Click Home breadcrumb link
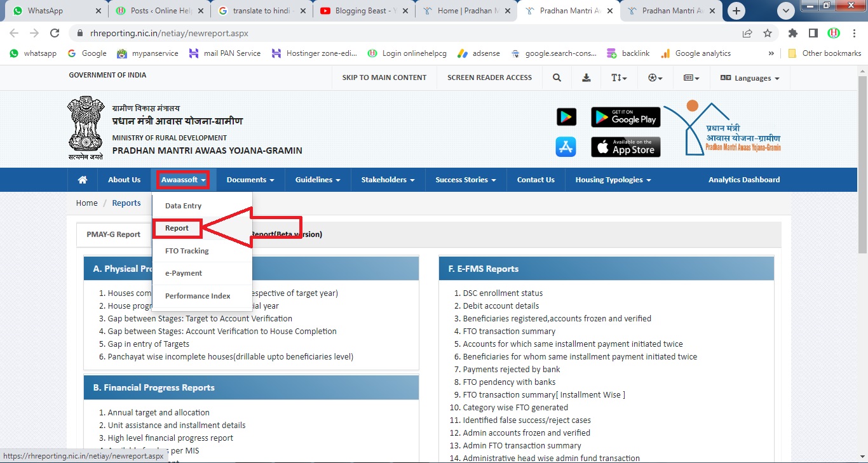Image resolution: width=868 pixels, height=463 pixels. 86,203
